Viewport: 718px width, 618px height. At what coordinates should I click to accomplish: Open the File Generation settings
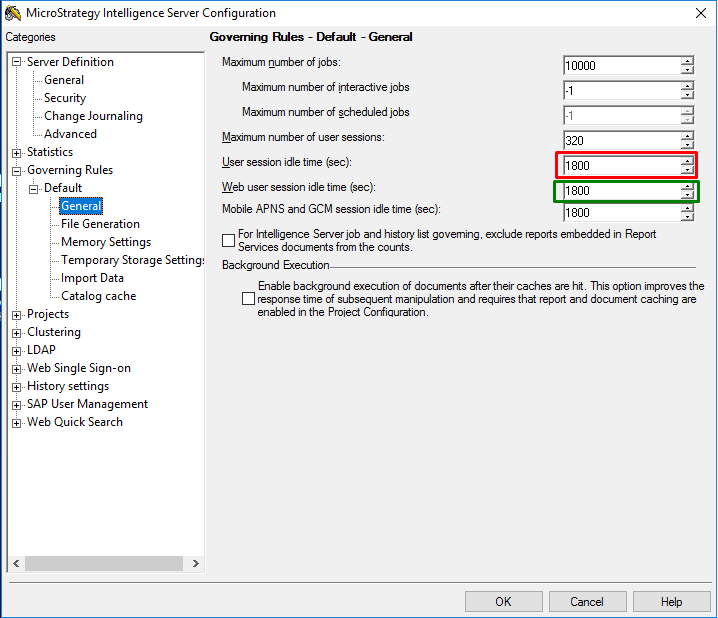coord(100,224)
